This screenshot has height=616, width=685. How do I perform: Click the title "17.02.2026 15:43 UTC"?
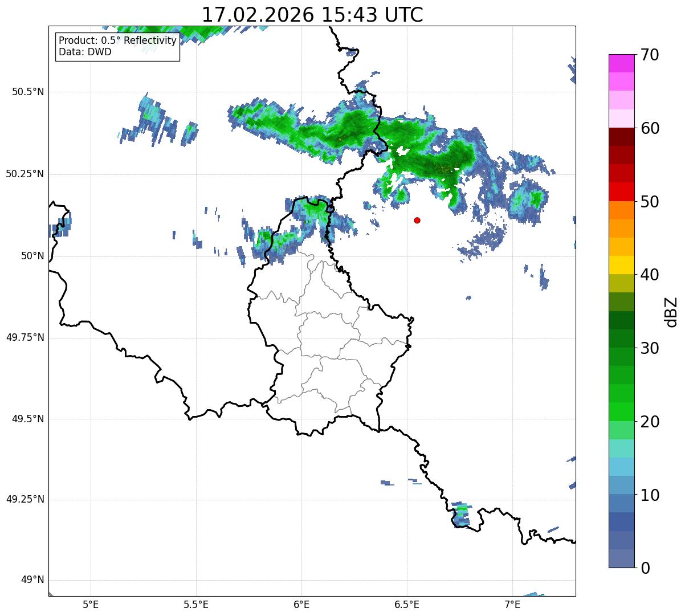[x=312, y=15]
